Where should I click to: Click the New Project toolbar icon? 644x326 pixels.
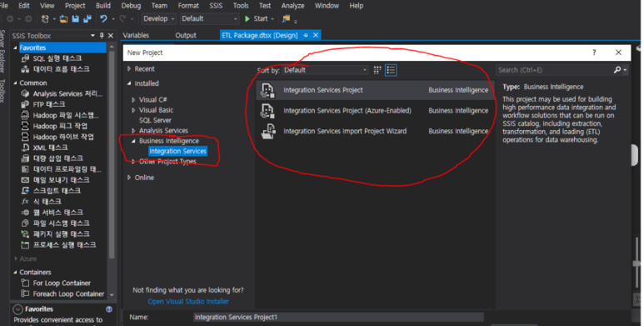click(45, 18)
